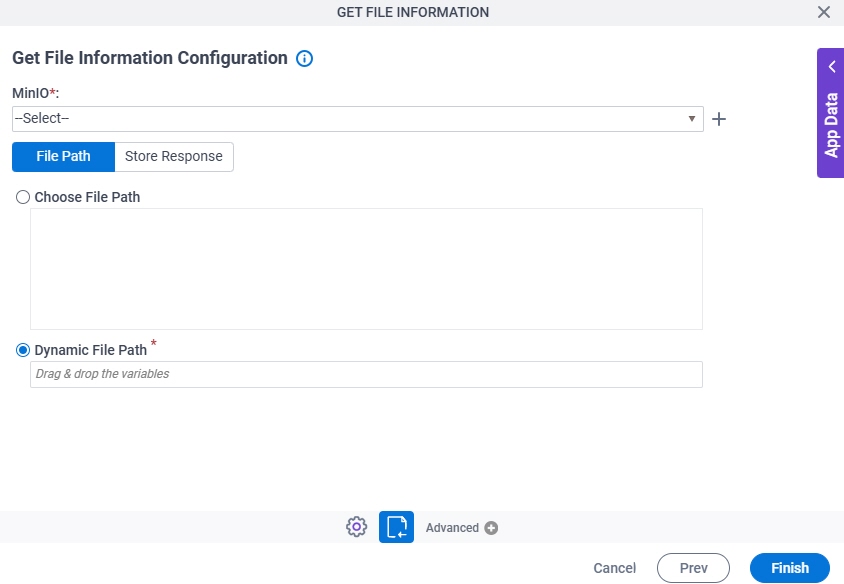Switch to the File Path tab

(x=64, y=157)
